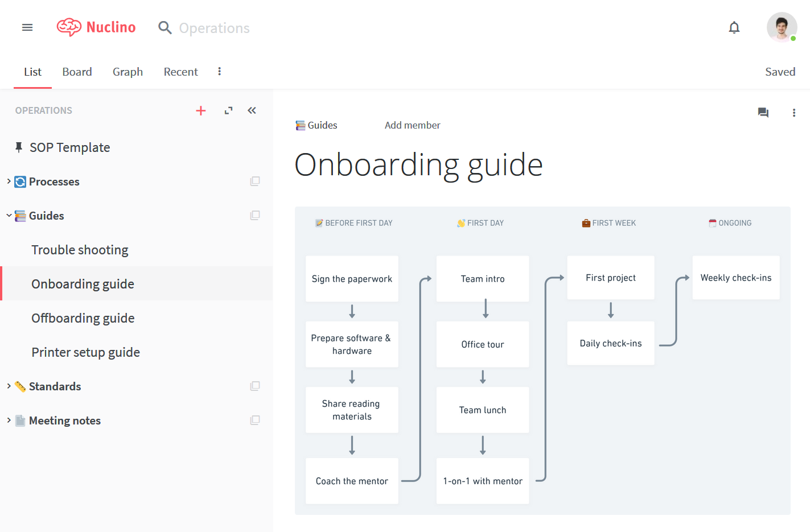Open the extra views overflow menu
The image size is (810, 532).
point(219,71)
